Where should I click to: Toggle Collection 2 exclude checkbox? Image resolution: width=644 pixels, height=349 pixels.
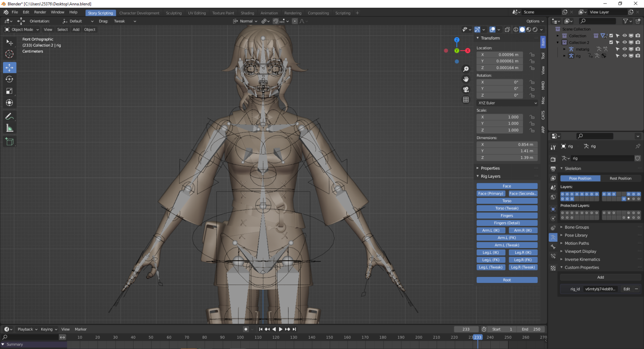click(x=611, y=42)
